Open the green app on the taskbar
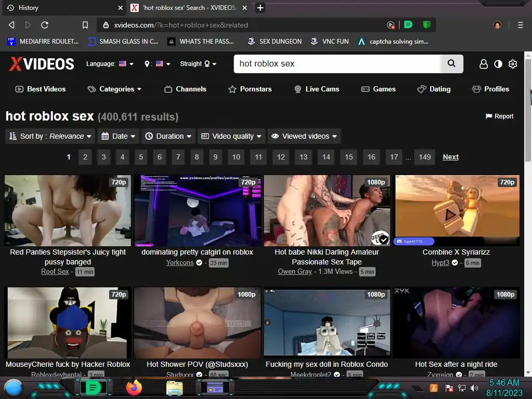 click(93, 388)
